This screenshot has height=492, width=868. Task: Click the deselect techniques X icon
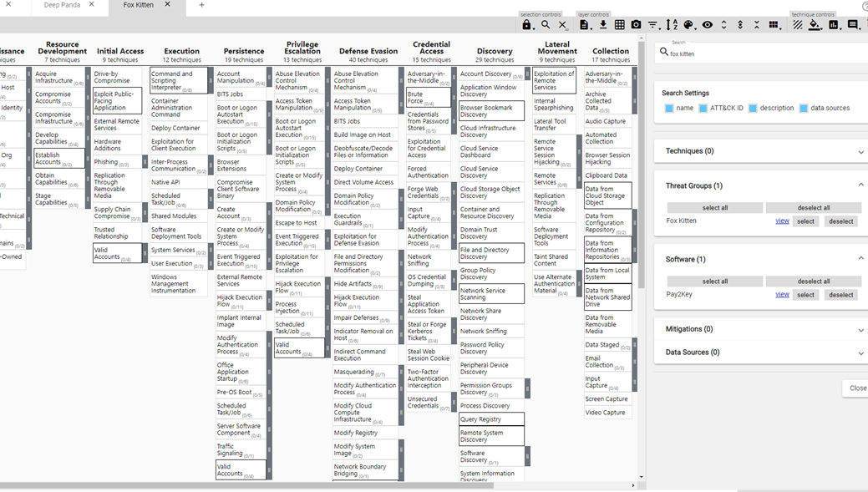563,25
